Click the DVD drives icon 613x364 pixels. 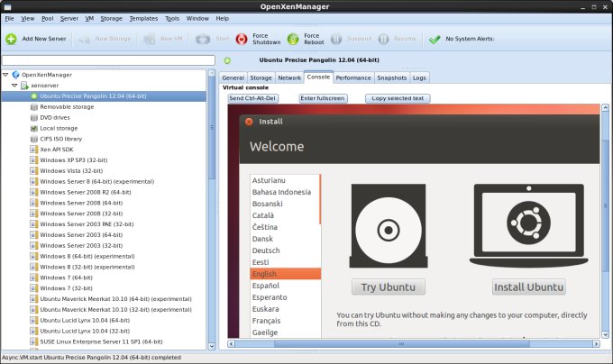[x=34, y=117]
